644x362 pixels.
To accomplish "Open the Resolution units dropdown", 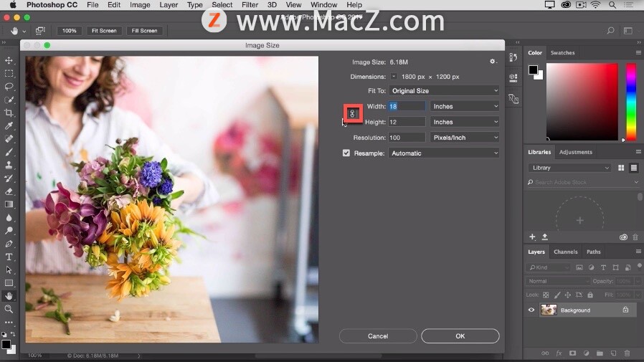I will 465,138.
